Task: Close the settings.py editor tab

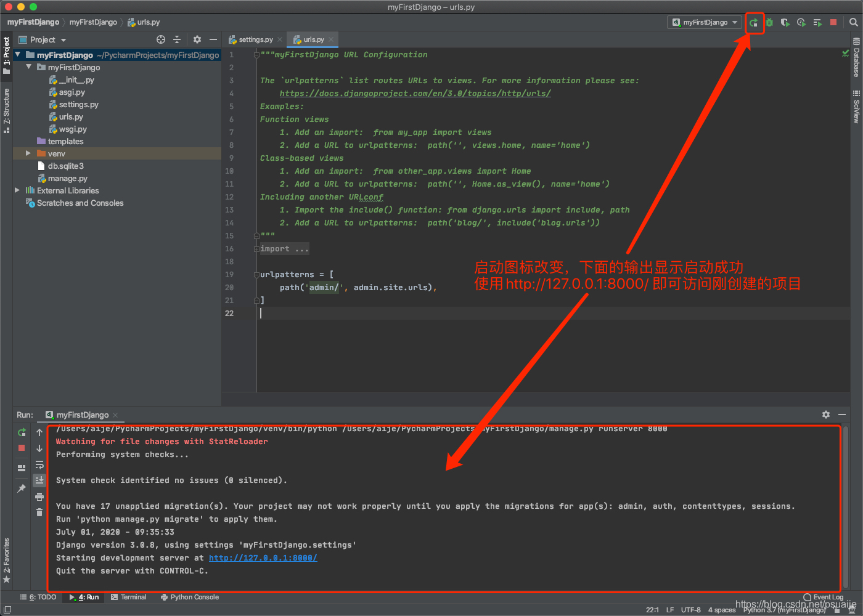Action: coord(280,39)
